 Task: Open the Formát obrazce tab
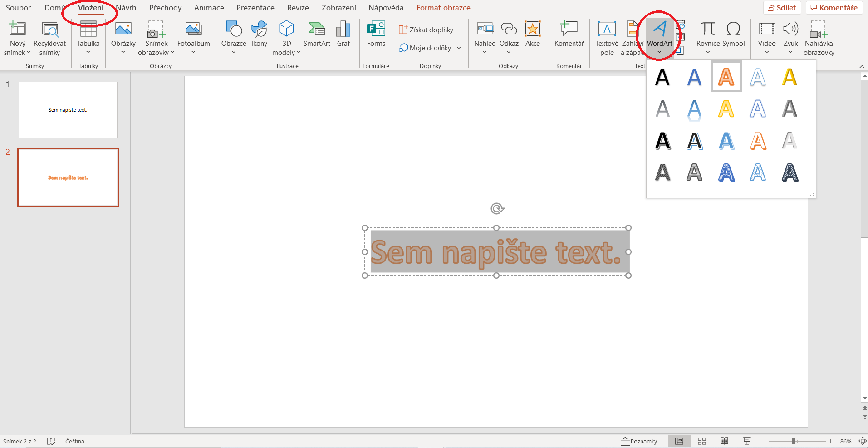443,7
